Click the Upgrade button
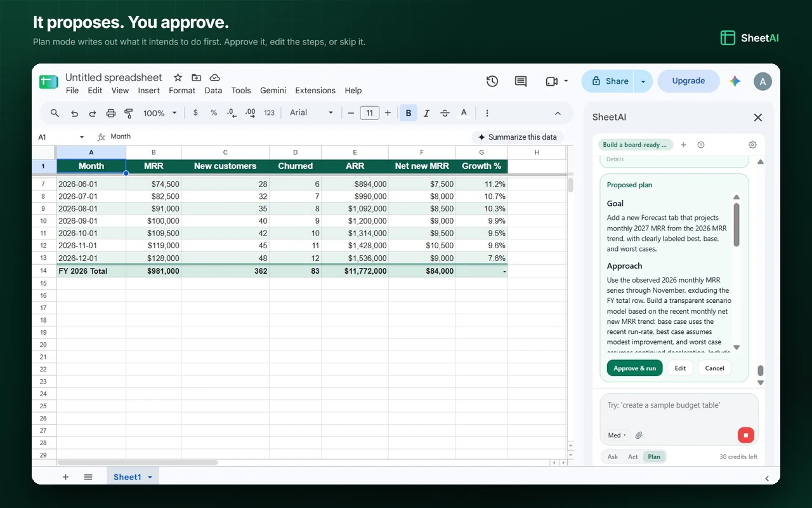 pyautogui.click(x=688, y=81)
